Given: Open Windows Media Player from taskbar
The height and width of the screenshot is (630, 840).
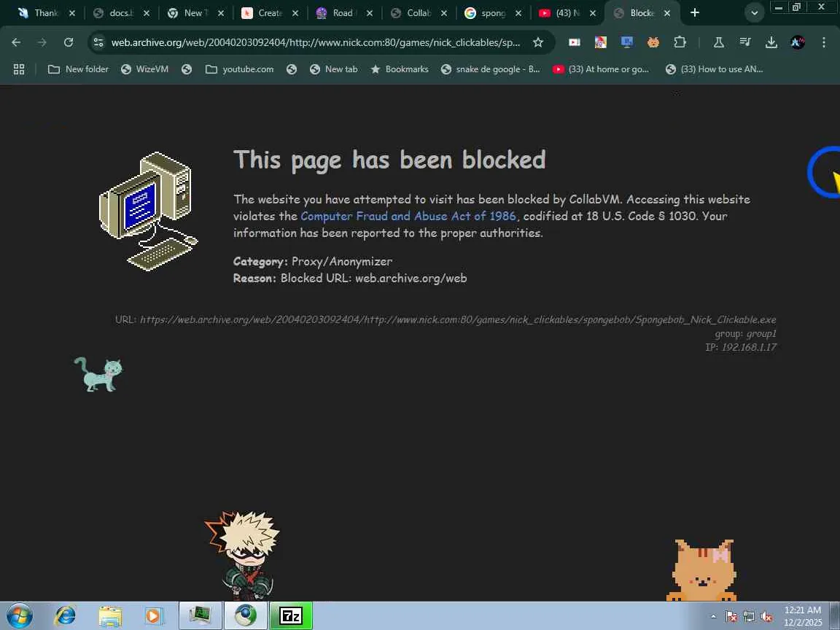Looking at the screenshot, I should 154,615.
